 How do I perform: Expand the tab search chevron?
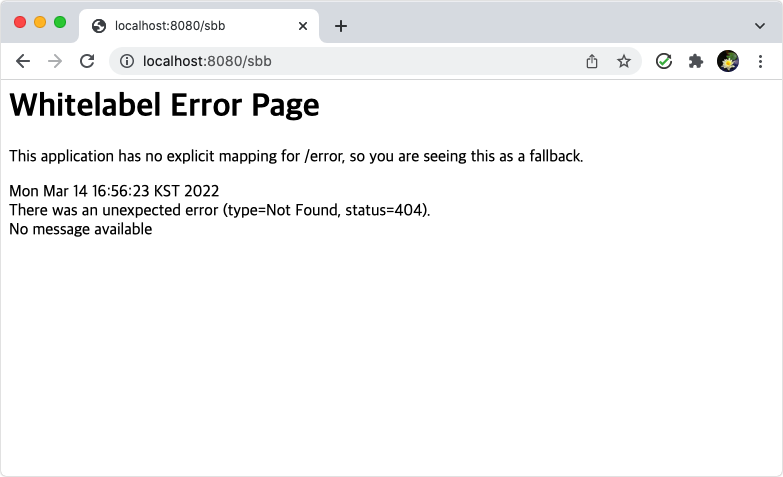pos(760,26)
